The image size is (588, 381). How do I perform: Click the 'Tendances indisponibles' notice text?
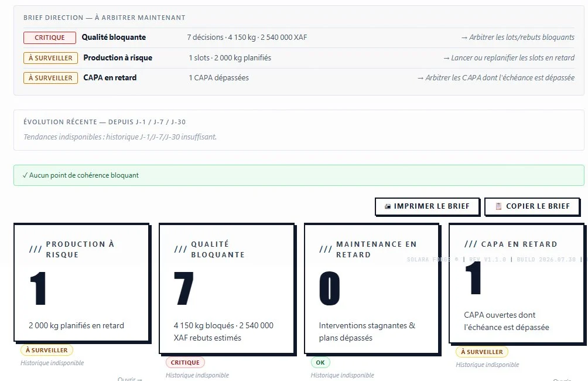(x=120, y=137)
